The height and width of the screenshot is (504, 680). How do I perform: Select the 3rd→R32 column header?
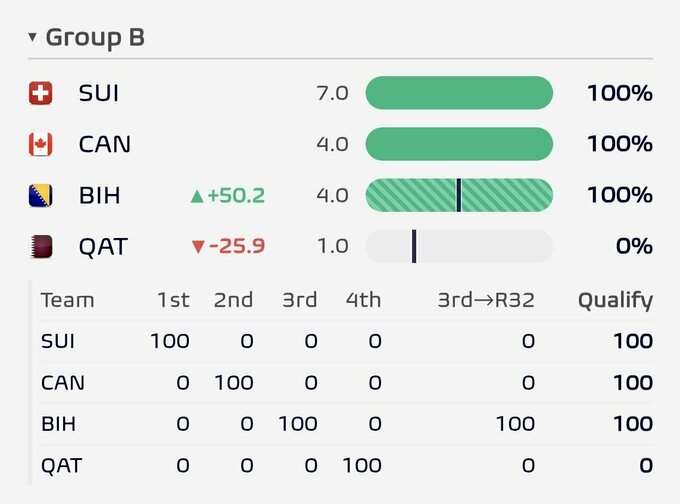click(486, 300)
